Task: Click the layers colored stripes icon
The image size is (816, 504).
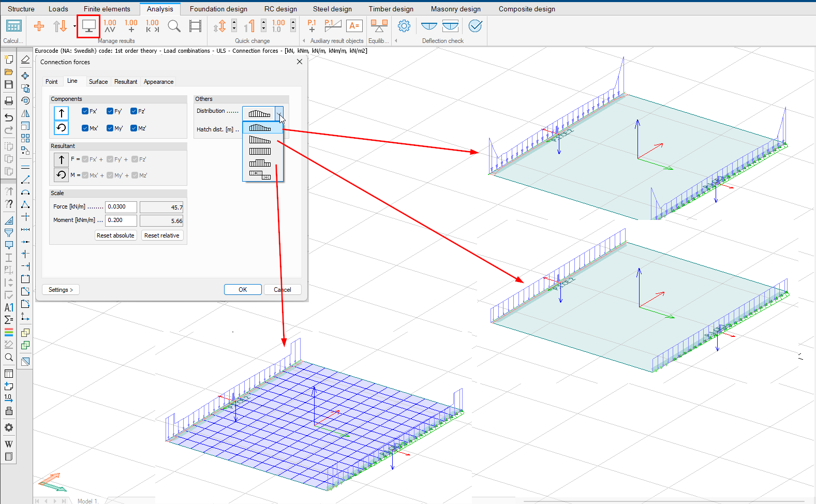Action: (9, 332)
